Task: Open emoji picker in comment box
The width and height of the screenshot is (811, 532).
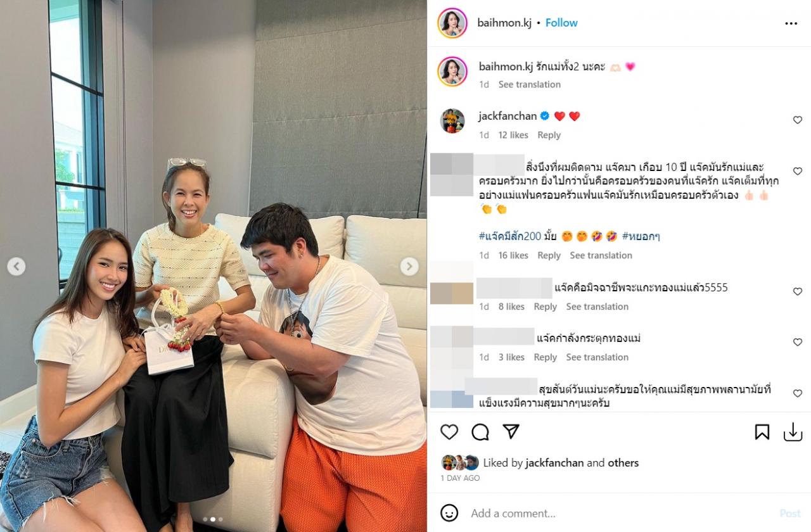Action: click(x=449, y=513)
